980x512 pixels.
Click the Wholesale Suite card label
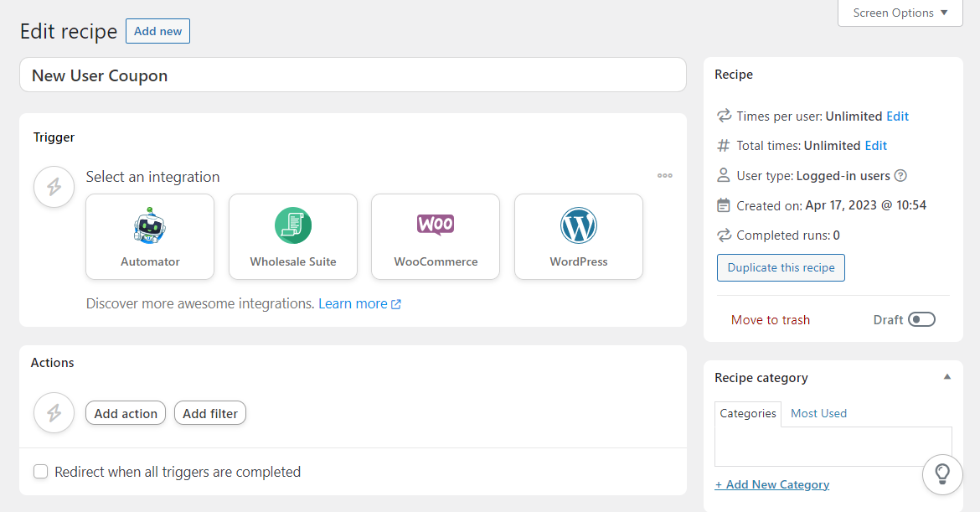(x=293, y=262)
